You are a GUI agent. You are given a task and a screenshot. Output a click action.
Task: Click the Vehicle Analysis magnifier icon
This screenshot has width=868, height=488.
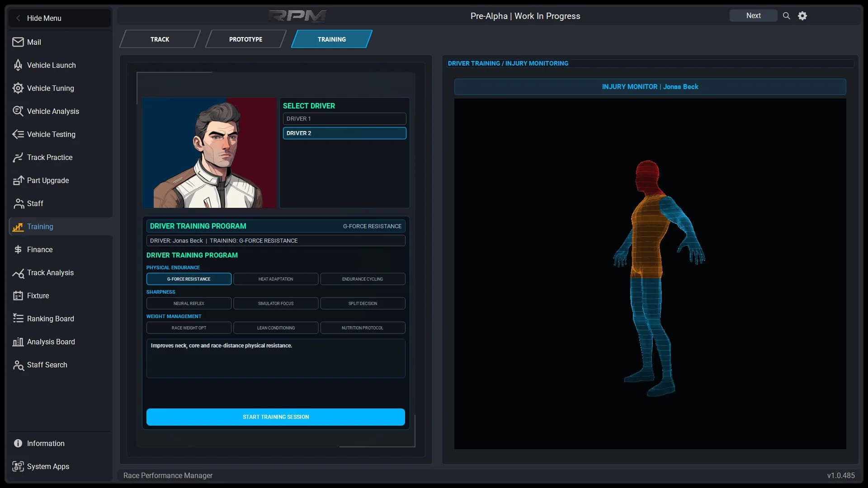(18, 111)
